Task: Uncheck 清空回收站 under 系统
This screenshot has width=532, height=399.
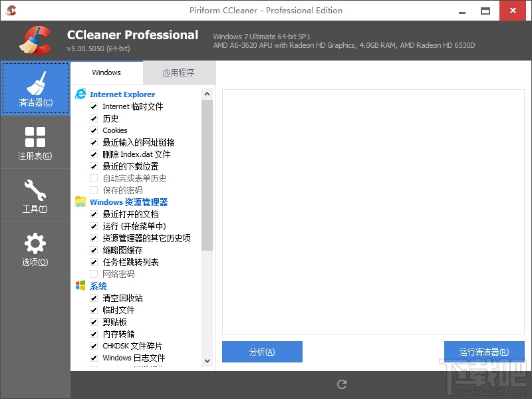Action: pyautogui.click(x=95, y=298)
